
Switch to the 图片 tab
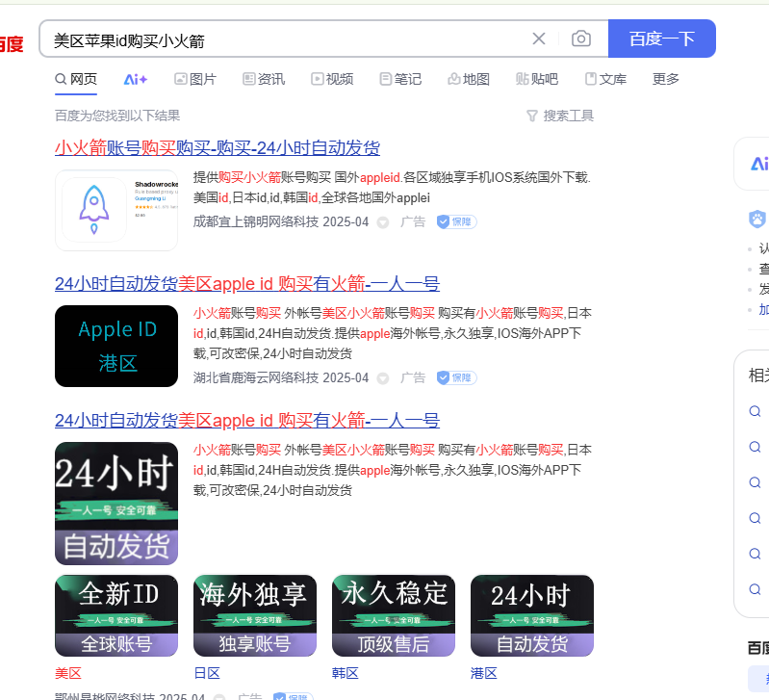pos(195,79)
